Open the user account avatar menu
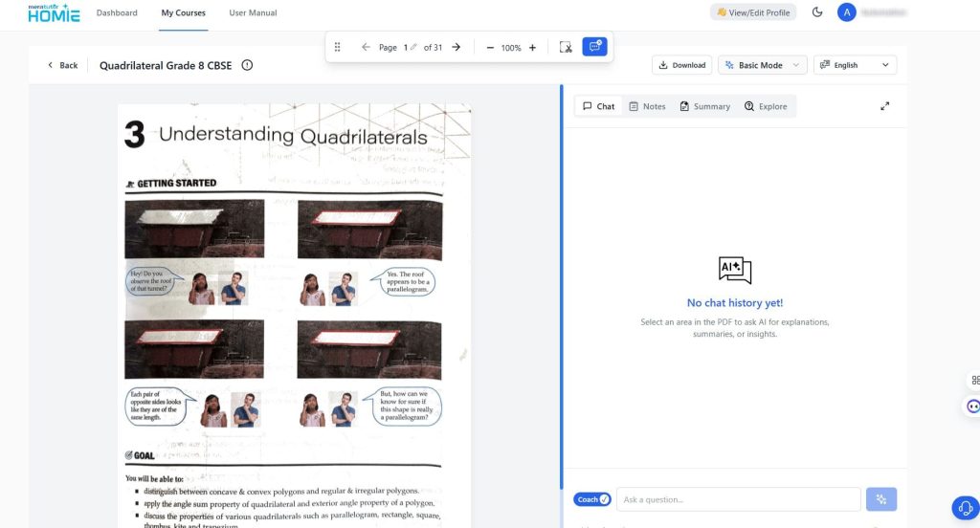 846,12
